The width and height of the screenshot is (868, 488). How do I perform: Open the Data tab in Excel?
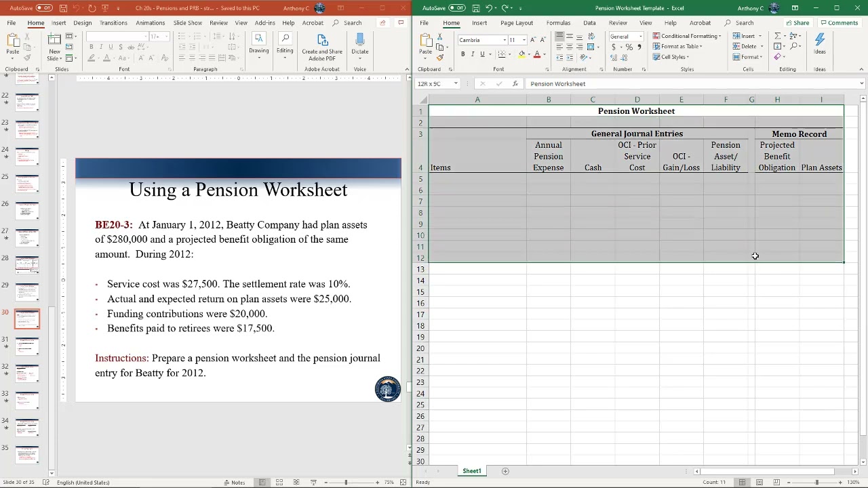tap(589, 23)
